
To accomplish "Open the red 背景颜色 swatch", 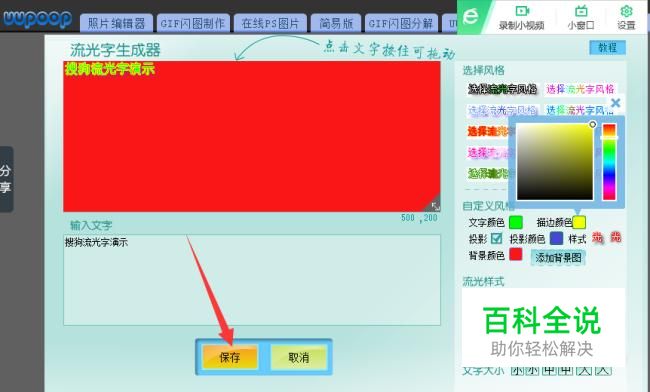I will tap(516, 254).
